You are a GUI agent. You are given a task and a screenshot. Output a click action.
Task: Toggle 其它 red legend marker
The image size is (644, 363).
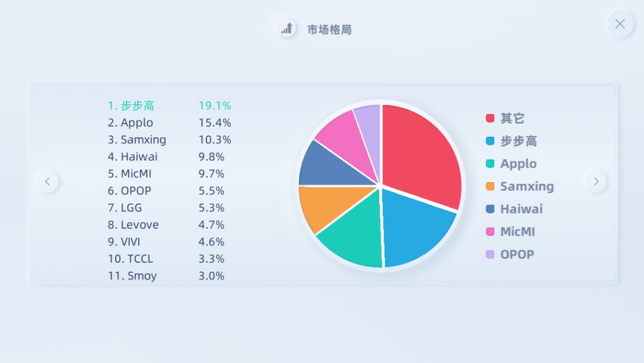(490, 118)
